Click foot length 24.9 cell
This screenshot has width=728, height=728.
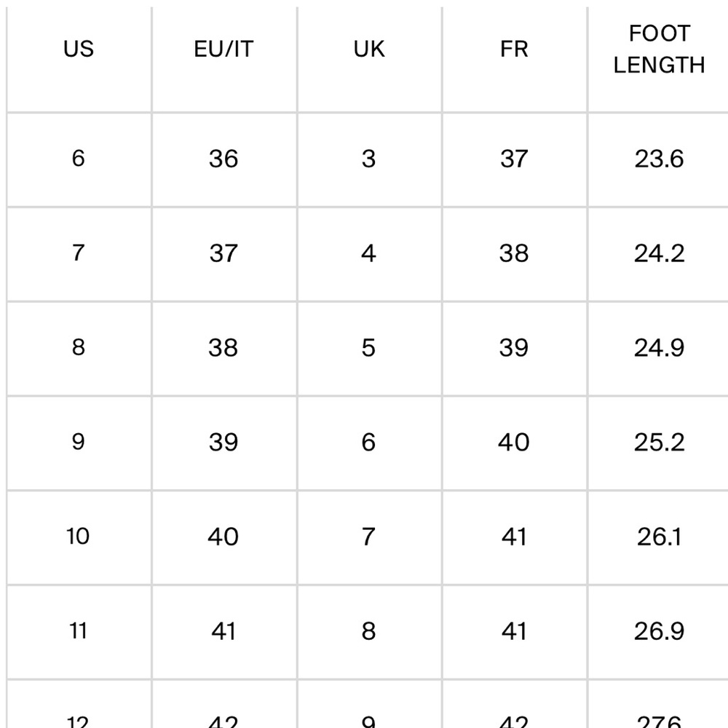click(658, 348)
